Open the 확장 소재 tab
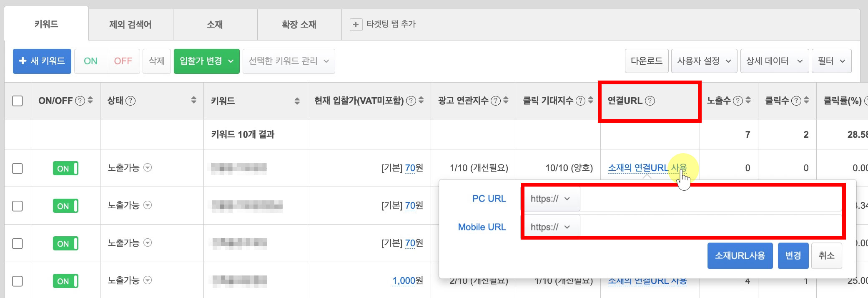The width and height of the screenshot is (868, 298). point(299,25)
